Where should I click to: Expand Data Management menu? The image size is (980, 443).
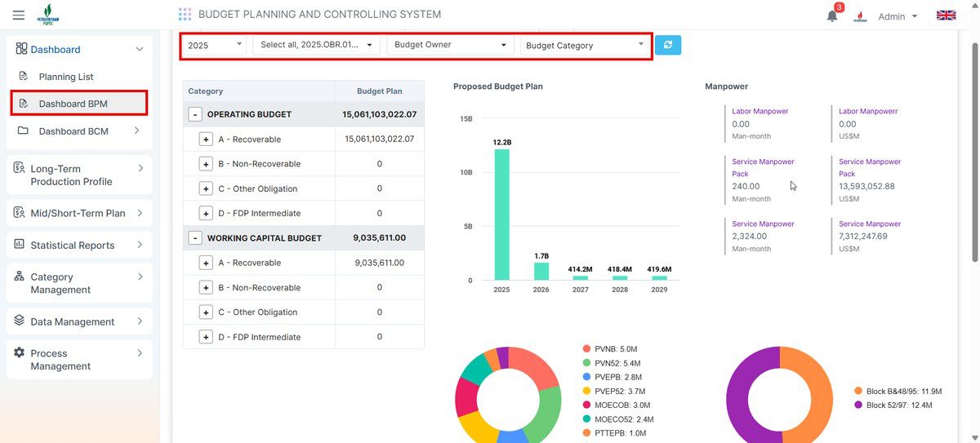click(x=79, y=321)
